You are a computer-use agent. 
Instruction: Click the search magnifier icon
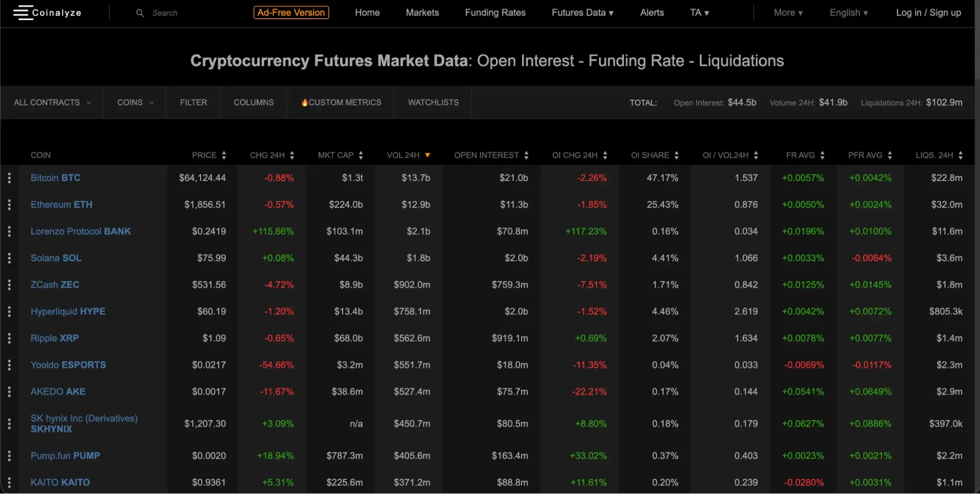pyautogui.click(x=140, y=13)
